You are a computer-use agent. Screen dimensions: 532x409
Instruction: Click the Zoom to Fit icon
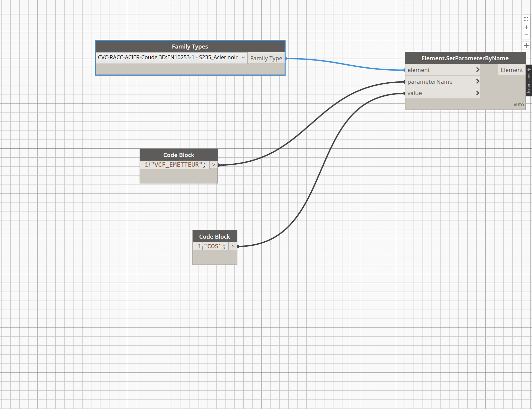tap(526, 19)
